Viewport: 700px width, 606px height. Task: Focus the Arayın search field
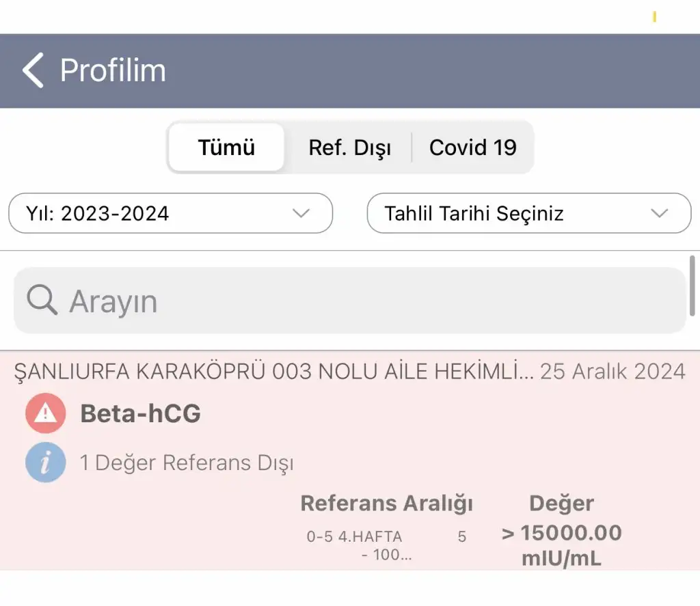click(x=349, y=301)
